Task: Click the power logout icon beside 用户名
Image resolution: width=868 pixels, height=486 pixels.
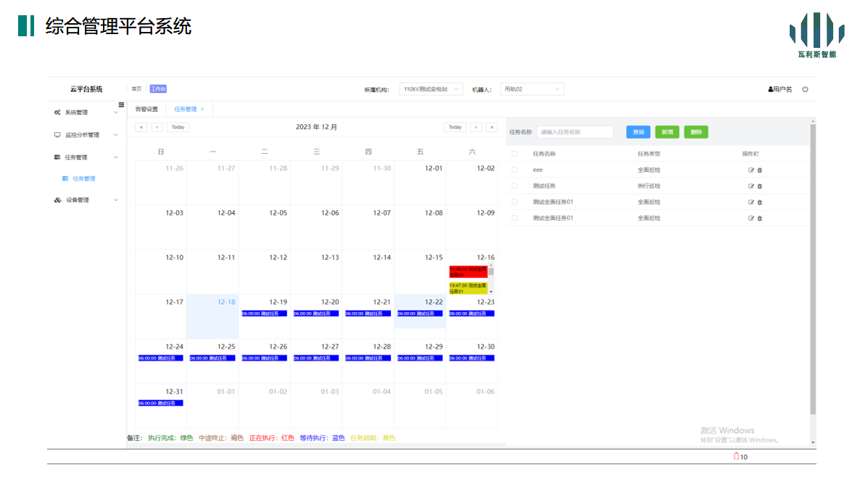Action: pyautogui.click(x=805, y=89)
